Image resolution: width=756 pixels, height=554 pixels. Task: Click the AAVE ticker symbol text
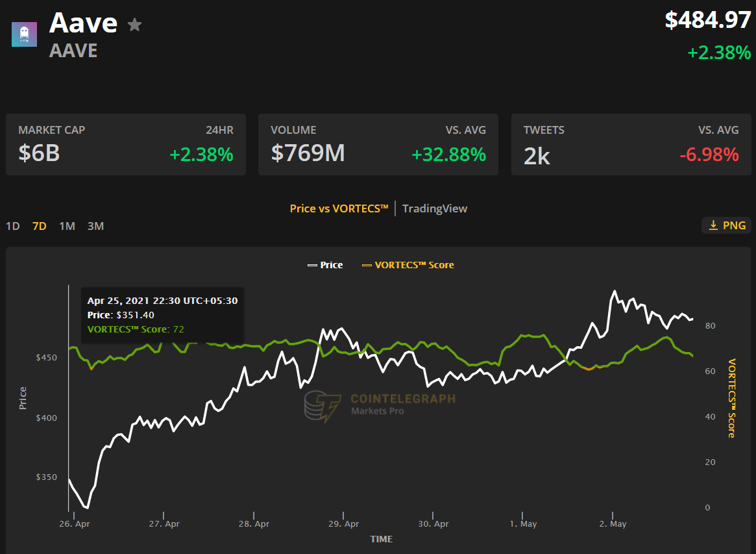(x=73, y=51)
